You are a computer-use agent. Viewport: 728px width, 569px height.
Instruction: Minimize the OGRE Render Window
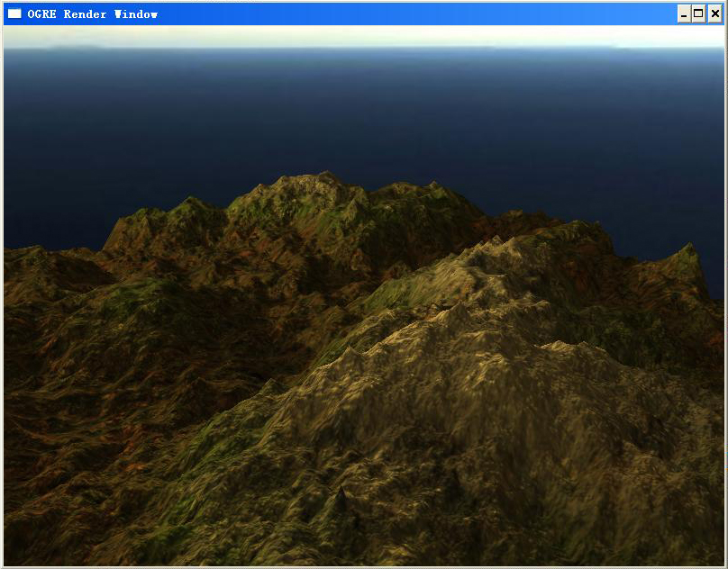click(x=684, y=14)
